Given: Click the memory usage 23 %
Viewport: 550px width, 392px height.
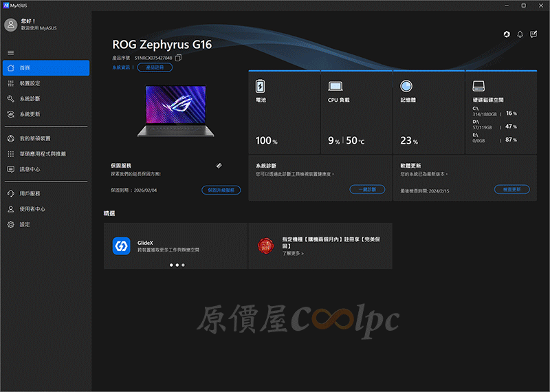Looking at the screenshot, I should click(x=409, y=140).
